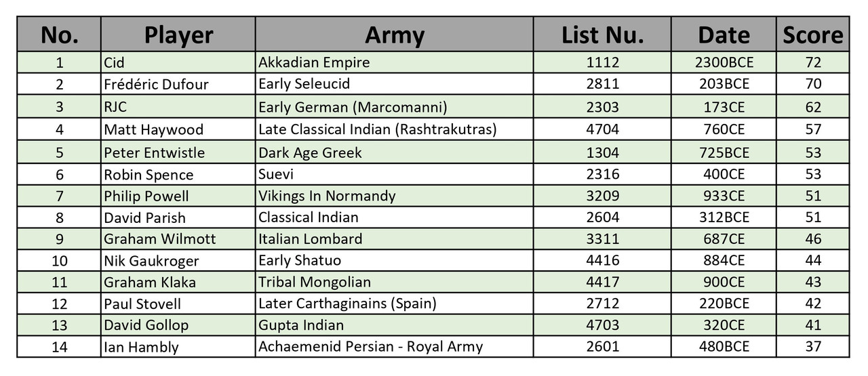The image size is (868, 376).
Task: Select the Matt Haywood cell
Action: [x=178, y=129]
